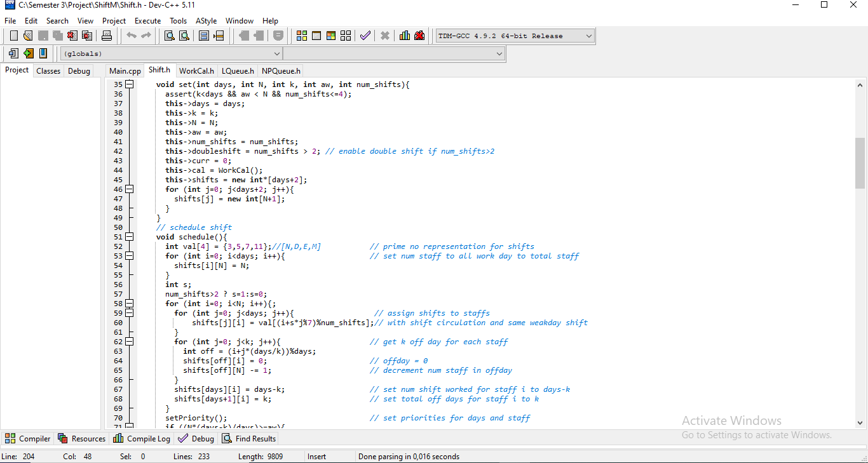Click the New file icon
Image resolution: width=868 pixels, height=463 pixels.
point(13,36)
